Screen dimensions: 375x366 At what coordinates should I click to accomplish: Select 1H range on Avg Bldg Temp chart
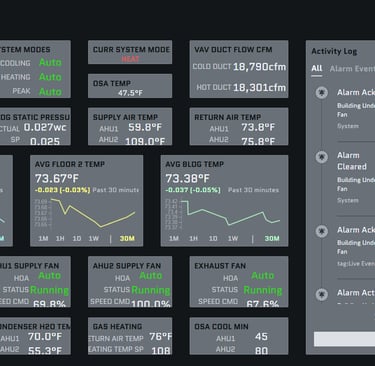pyautogui.click(x=193, y=238)
